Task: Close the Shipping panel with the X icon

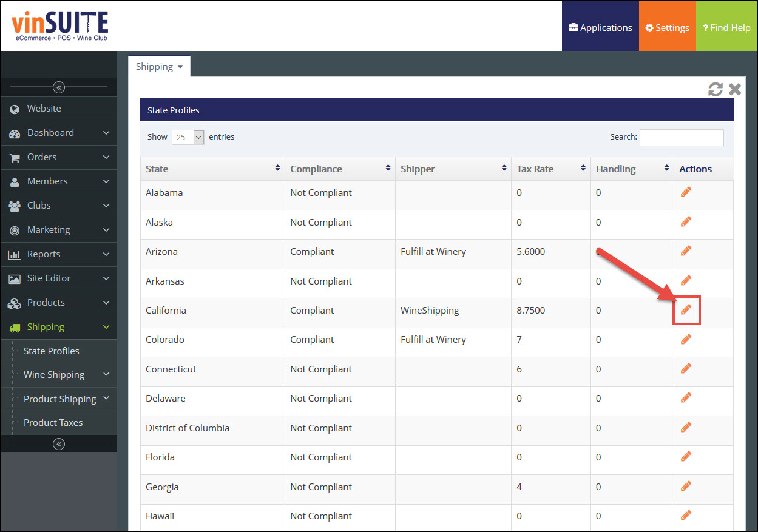Action: pos(735,90)
